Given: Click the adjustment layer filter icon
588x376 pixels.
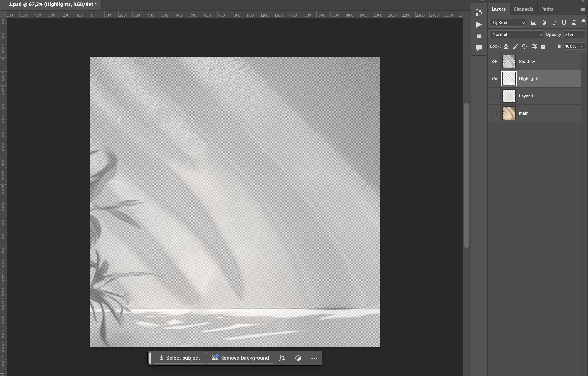Looking at the screenshot, I should pos(543,23).
